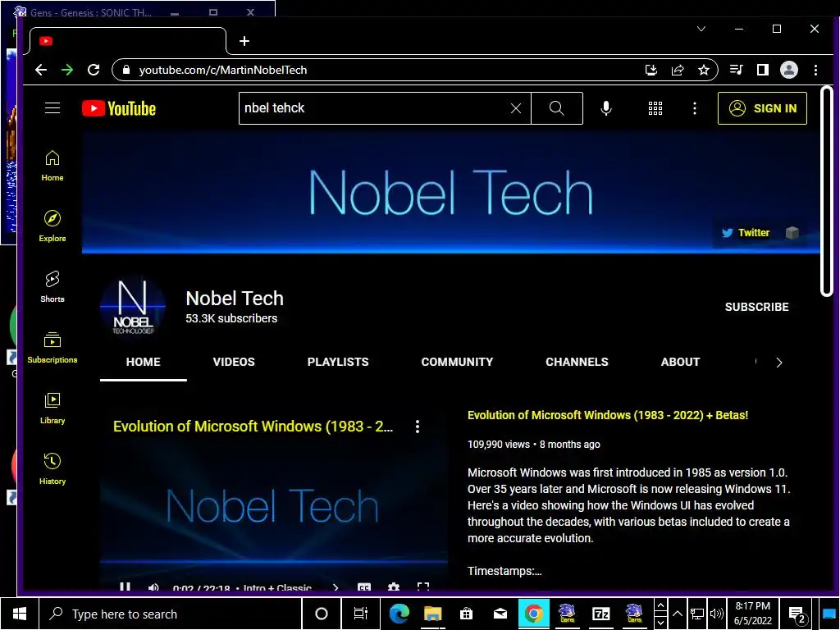Open the video player settings gear
The height and width of the screenshot is (630, 840).
click(x=394, y=587)
